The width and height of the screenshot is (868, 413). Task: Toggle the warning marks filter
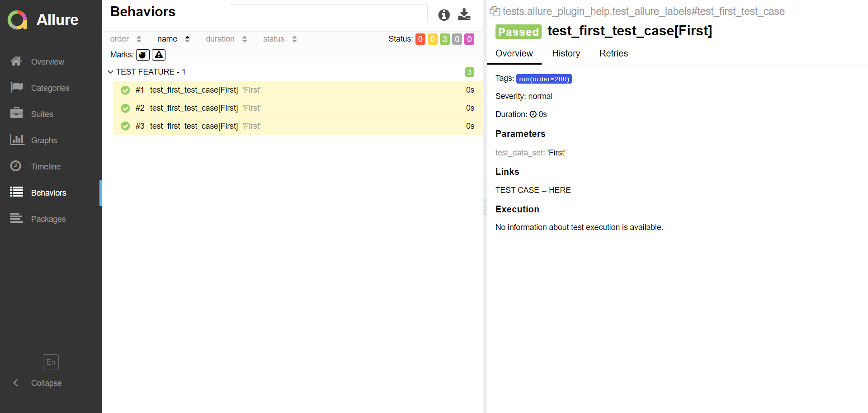(158, 55)
